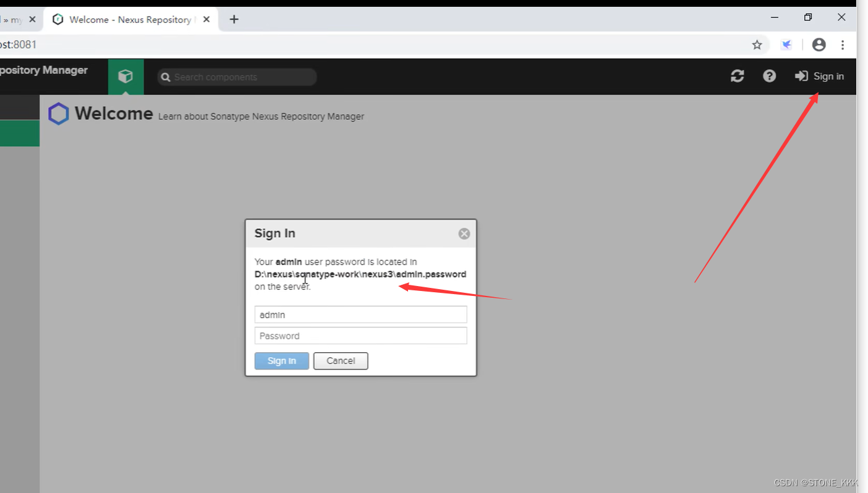
Task: Focus the Search components field
Action: 237,77
